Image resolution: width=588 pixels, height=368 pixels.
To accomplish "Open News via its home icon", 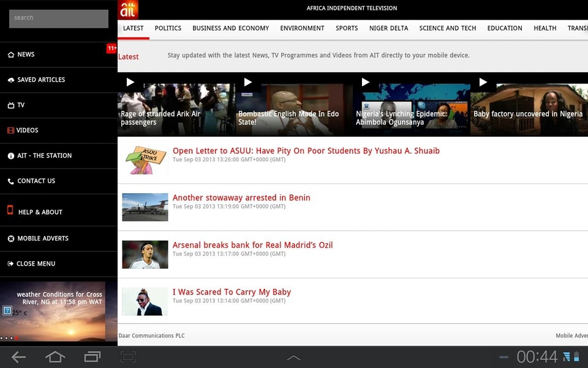I will click(11, 55).
